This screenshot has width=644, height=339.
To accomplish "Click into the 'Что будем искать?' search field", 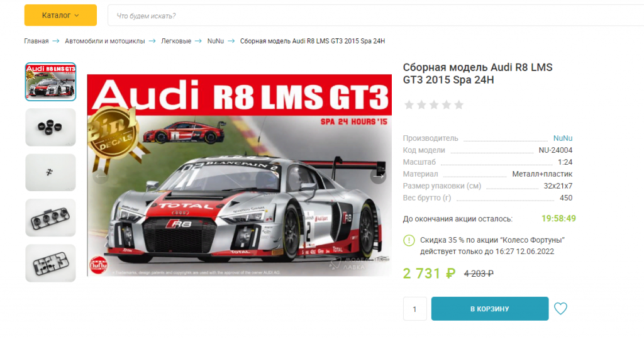I will (376, 16).
